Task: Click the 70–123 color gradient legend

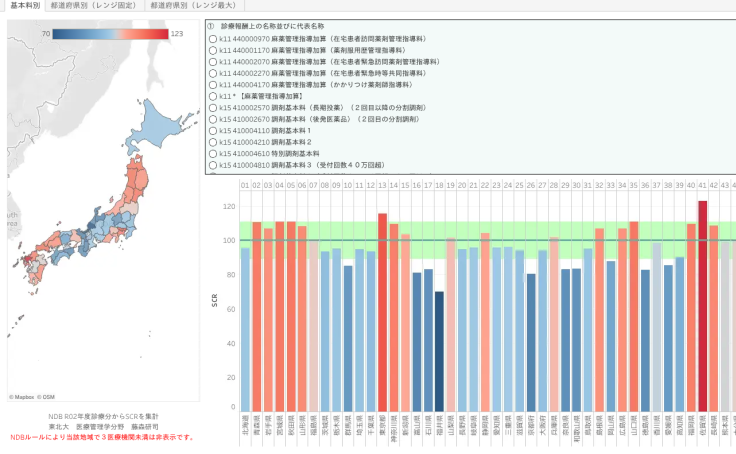Action: pos(110,34)
